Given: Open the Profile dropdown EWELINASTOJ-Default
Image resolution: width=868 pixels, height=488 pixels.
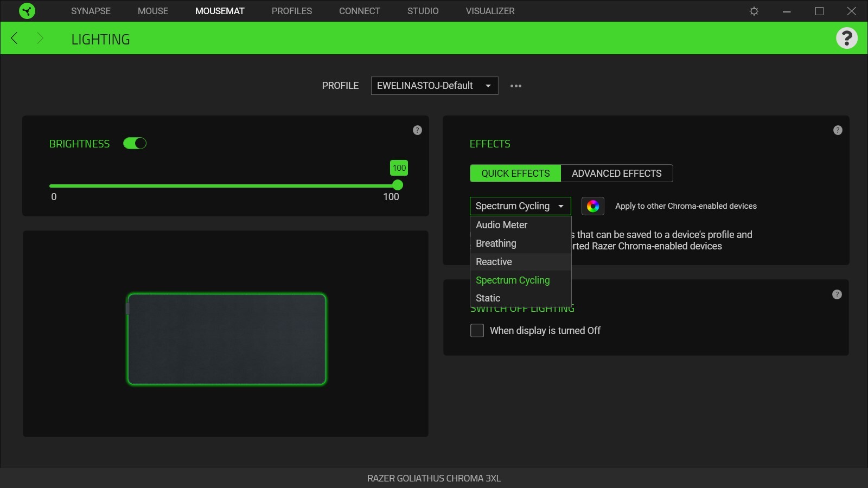Looking at the screenshot, I should click(435, 86).
